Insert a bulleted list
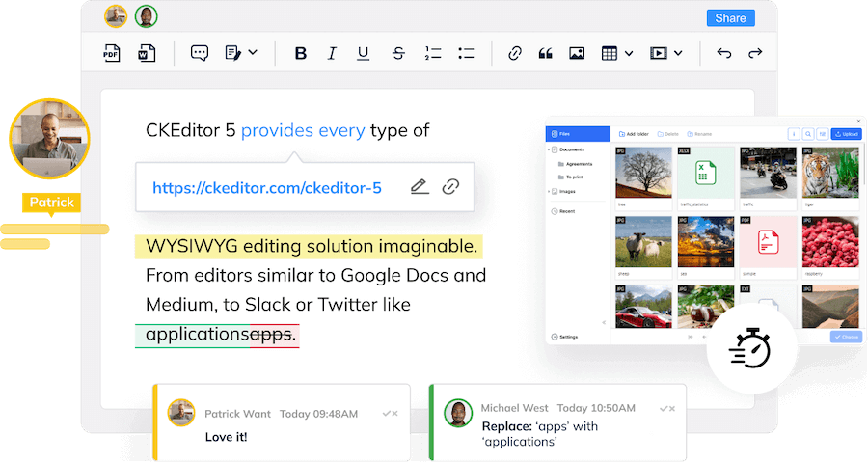This screenshot has width=868, height=462. [466, 53]
